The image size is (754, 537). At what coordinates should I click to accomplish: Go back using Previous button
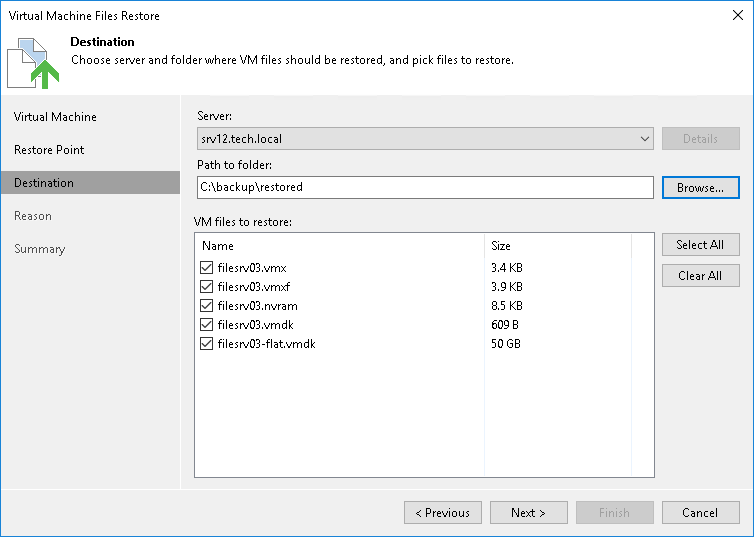point(443,512)
